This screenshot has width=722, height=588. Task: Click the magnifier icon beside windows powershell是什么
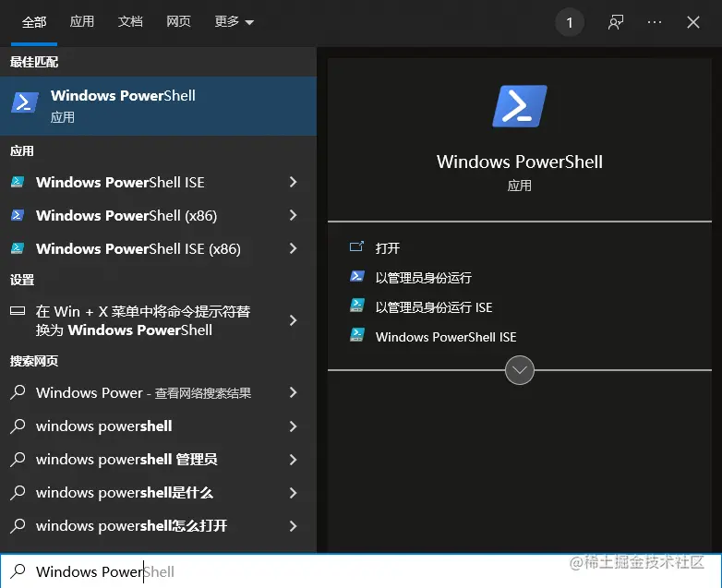pyautogui.click(x=18, y=492)
